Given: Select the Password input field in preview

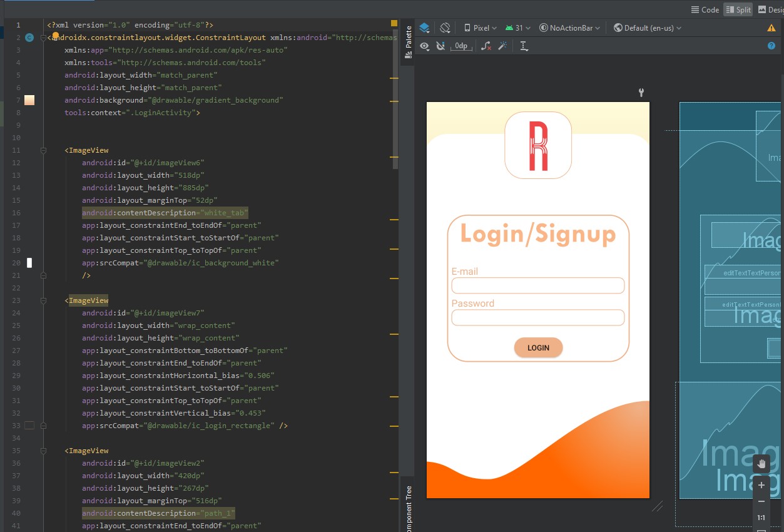Looking at the screenshot, I should pyautogui.click(x=538, y=317).
